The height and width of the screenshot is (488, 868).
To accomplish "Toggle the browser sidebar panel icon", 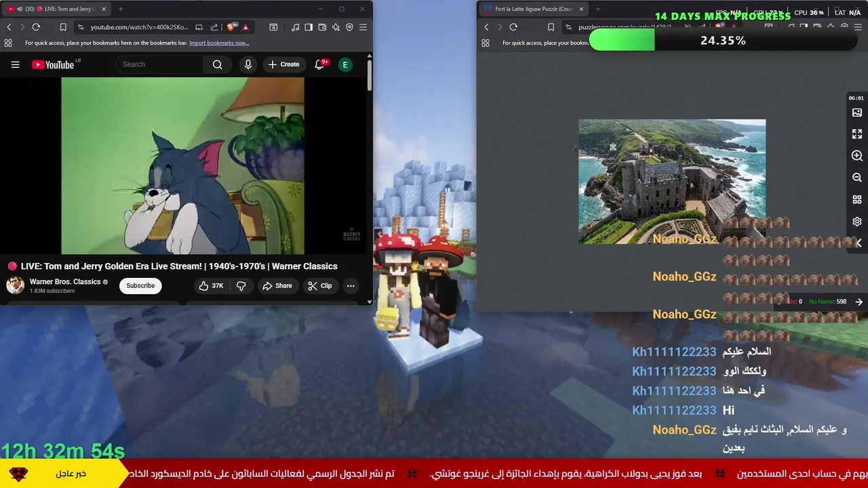I will pyautogui.click(x=309, y=27).
